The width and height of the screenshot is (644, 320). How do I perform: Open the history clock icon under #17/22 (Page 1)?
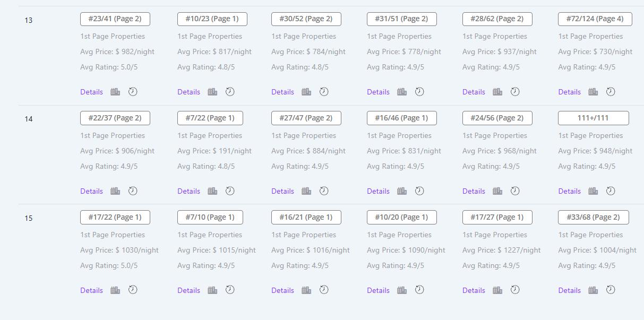(x=133, y=290)
